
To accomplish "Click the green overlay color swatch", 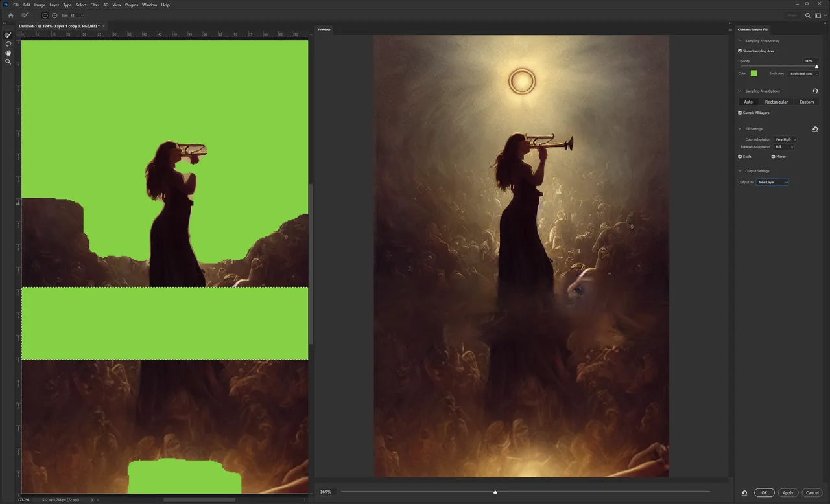I will point(753,73).
